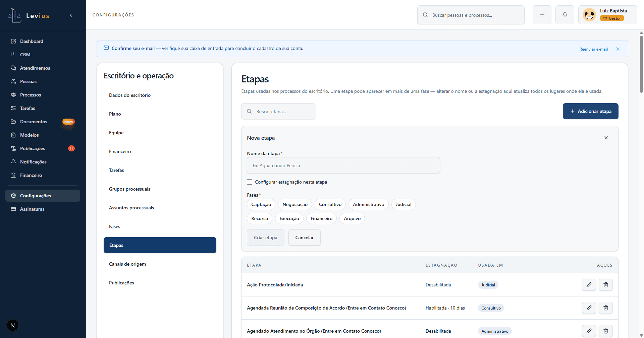This screenshot has height=338, width=644.
Task: Click the Gestor role badge
Action: pyautogui.click(x=612, y=18)
